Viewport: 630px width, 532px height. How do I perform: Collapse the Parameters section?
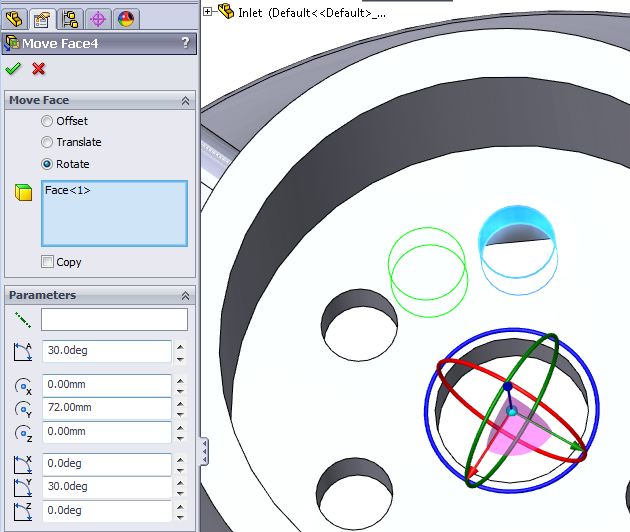coord(185,296)
